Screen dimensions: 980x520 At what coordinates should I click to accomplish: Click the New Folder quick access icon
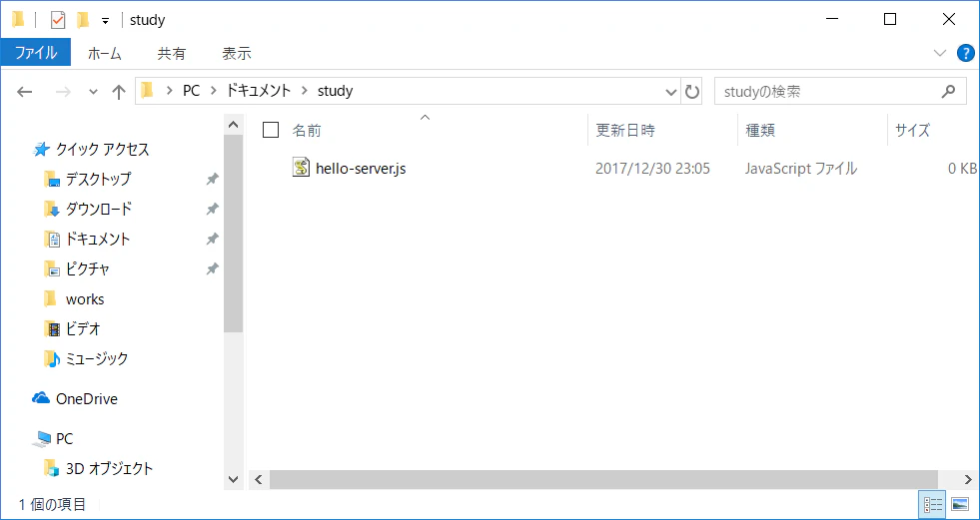tap(83, 20)
